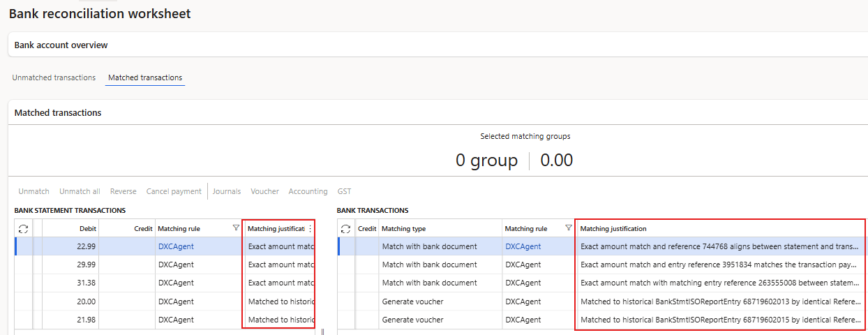The height and width of the screenshot is (335, 868).
Task: Click justification mentioning BankStmtISOReportEntry 68719602015
Action: click(721, 320)
